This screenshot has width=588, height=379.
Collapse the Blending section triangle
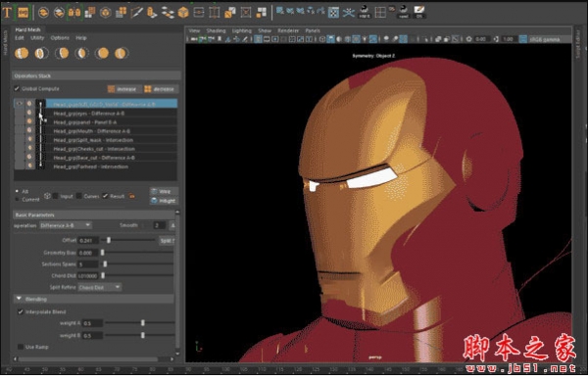19,299
